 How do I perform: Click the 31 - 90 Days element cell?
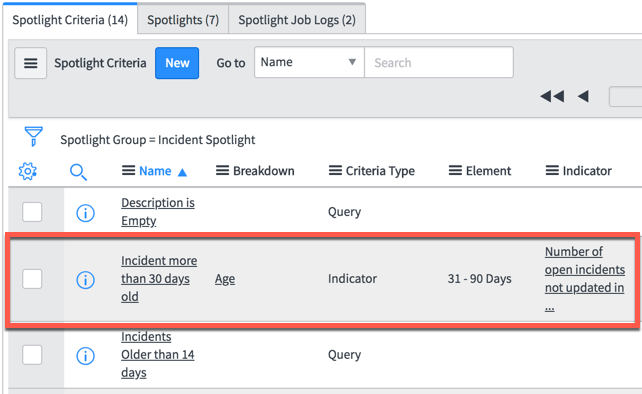479,279
